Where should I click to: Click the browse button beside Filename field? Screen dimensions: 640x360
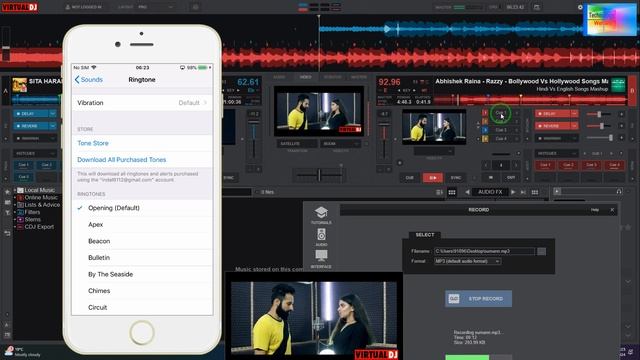542,251
